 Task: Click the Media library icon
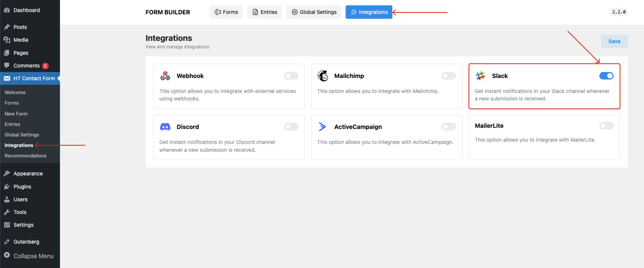pyautogui.click(x=7, y=40)
